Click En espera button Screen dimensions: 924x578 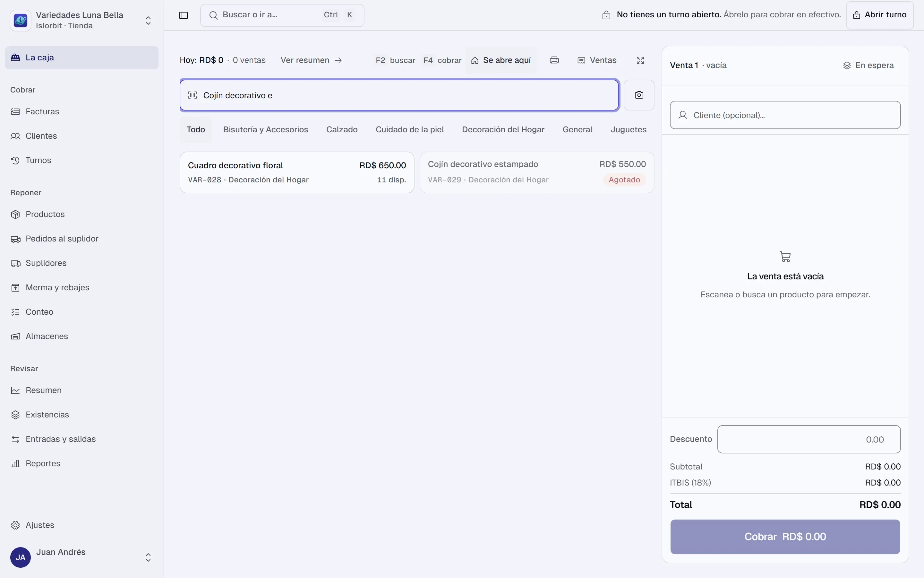click(x=868, y=66)
